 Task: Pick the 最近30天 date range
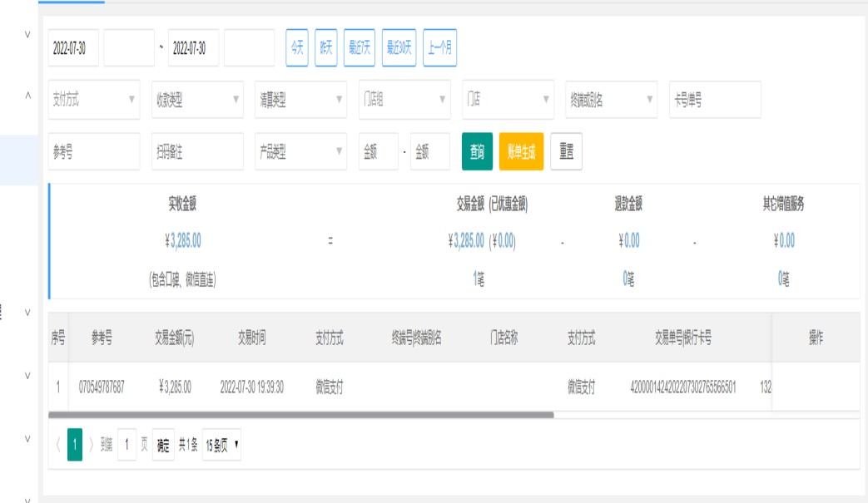[399, 48]
